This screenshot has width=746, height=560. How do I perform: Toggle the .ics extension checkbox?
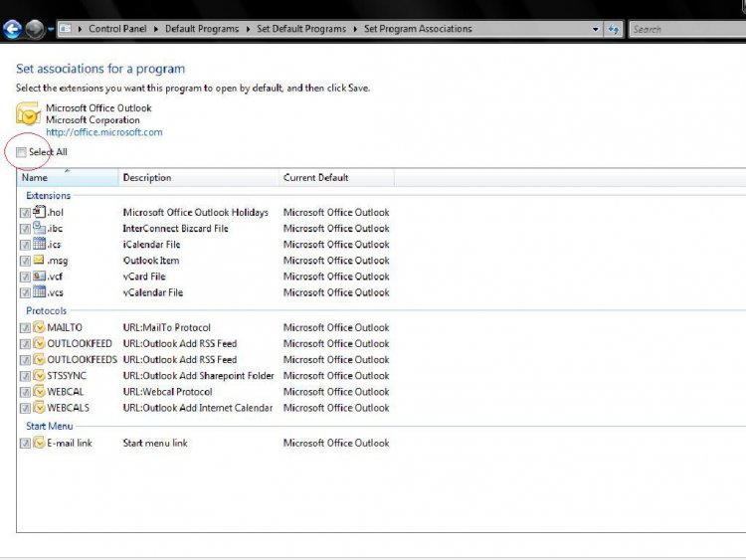pyautogui.click(x=25, y=245)
